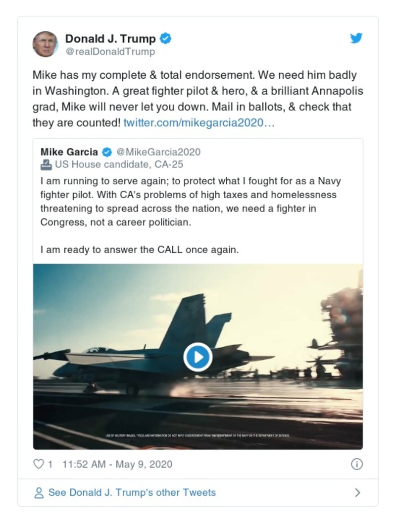
Task: Open Mike Garcia's name in quoted tweet
Action: point(69,152)
